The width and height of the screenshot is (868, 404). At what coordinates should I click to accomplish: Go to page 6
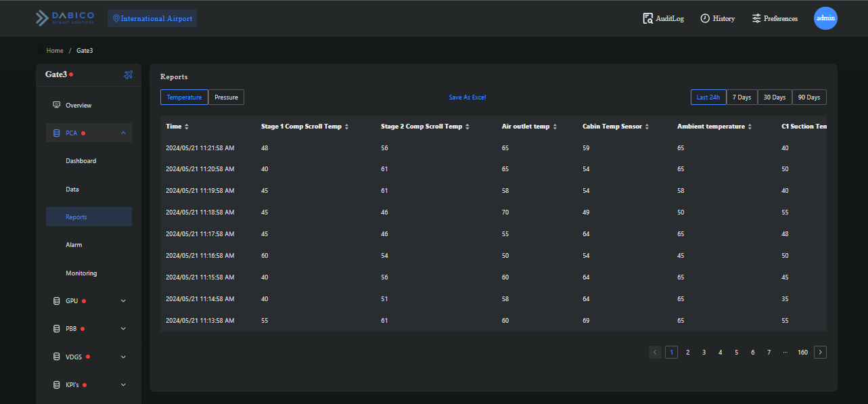752,352
